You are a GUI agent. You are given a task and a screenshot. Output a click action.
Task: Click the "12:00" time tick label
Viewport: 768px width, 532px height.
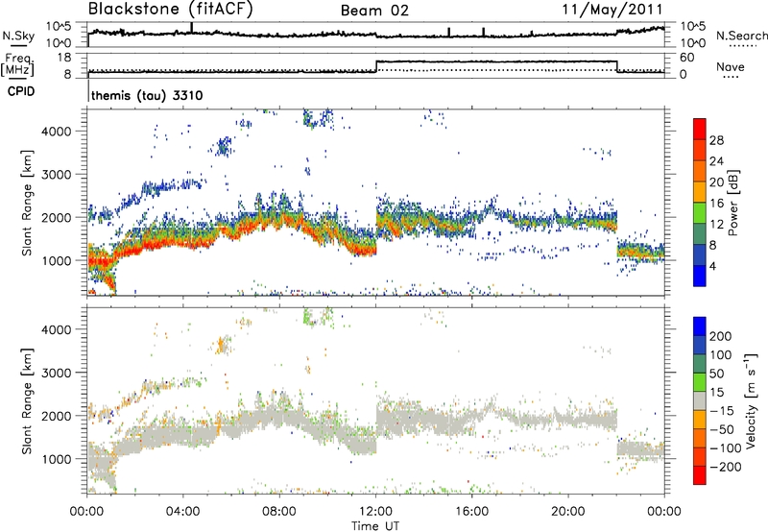tap(375, 512)
